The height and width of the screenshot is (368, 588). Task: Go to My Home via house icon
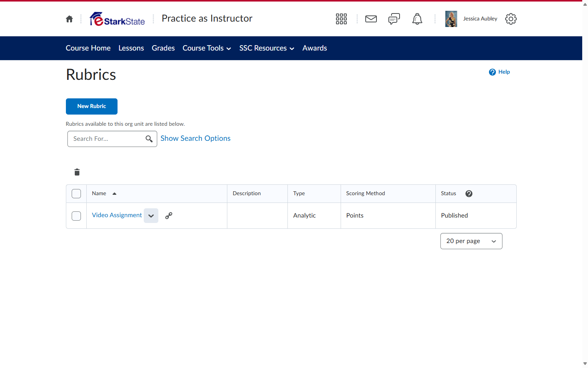point(69,19)
